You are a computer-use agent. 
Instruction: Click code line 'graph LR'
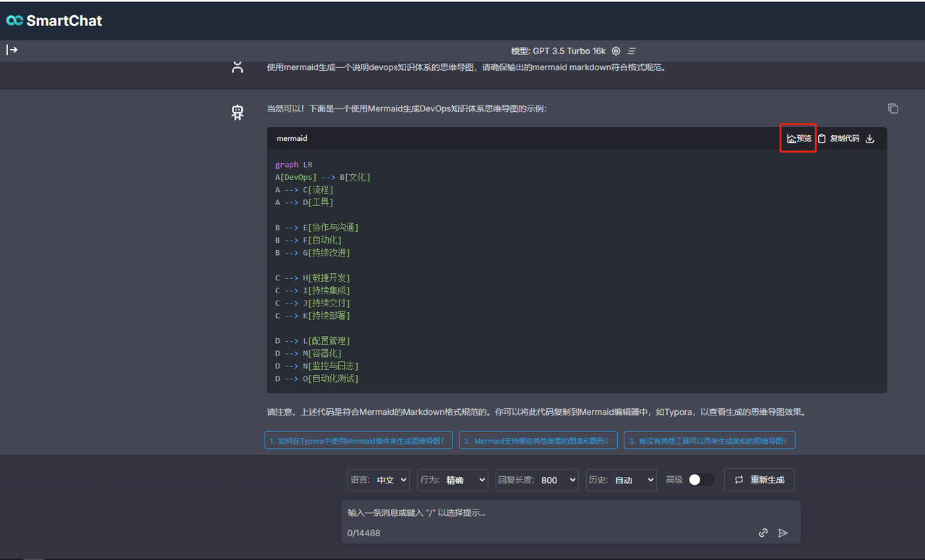[x=293, y=165]
